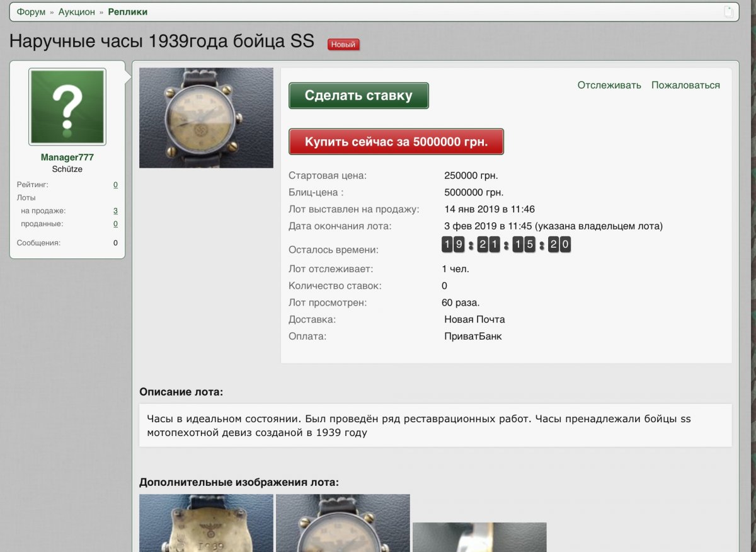Report the lot via Пожаловаться

pos(685,85)
